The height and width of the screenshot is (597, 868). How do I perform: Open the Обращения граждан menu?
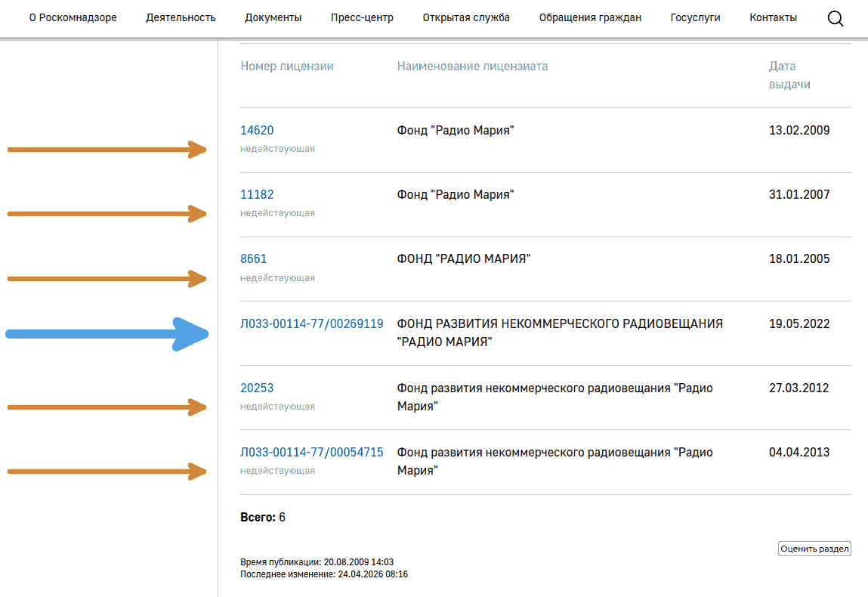(x=590, y=17)
